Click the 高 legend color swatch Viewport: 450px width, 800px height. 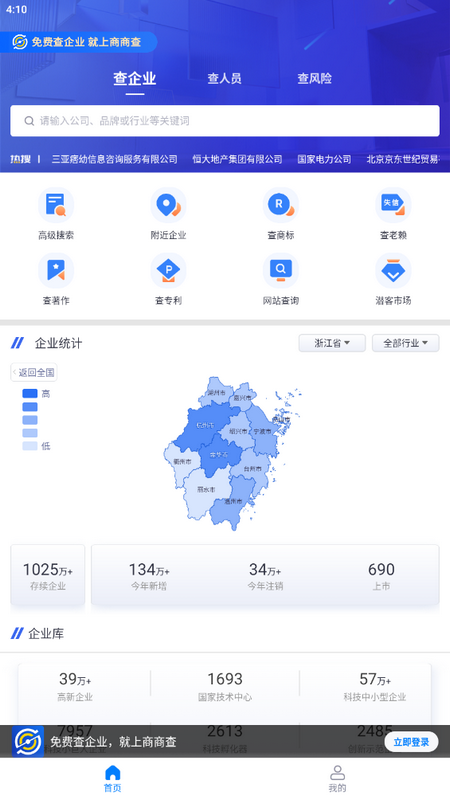pyautogui.click(x=30, y=394)
